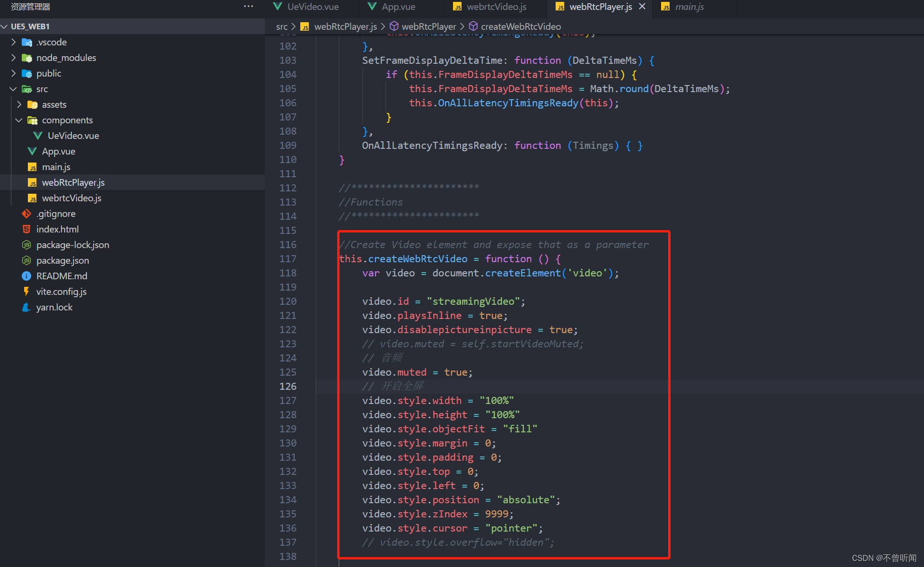
Task: Click the package-lock.json file icon
Action: tap(26, 245)
